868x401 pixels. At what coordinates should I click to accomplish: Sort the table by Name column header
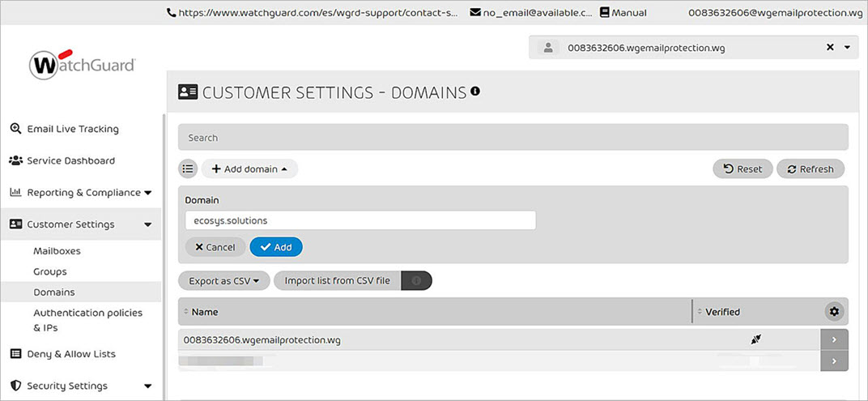(205, 312)
